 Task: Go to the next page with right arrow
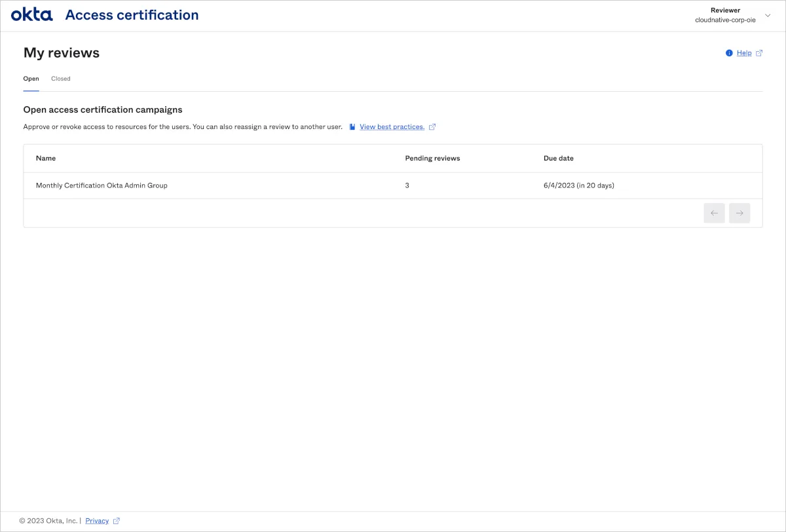(739, 213)
